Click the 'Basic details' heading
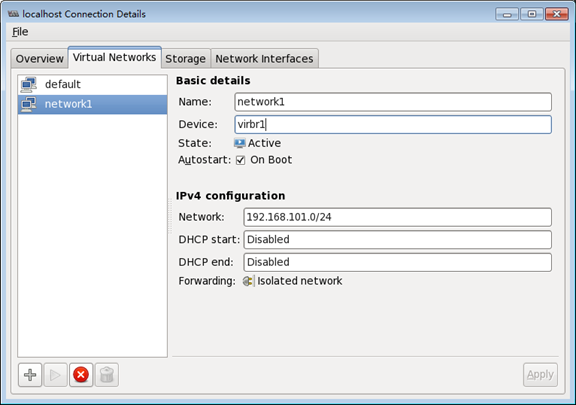 (213, 80)
